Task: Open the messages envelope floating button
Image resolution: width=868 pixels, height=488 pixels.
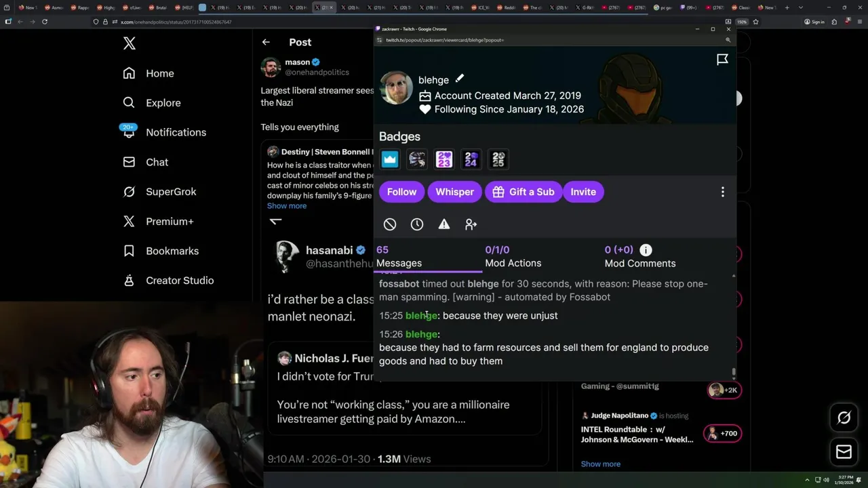Action: [x=844, y=452]
